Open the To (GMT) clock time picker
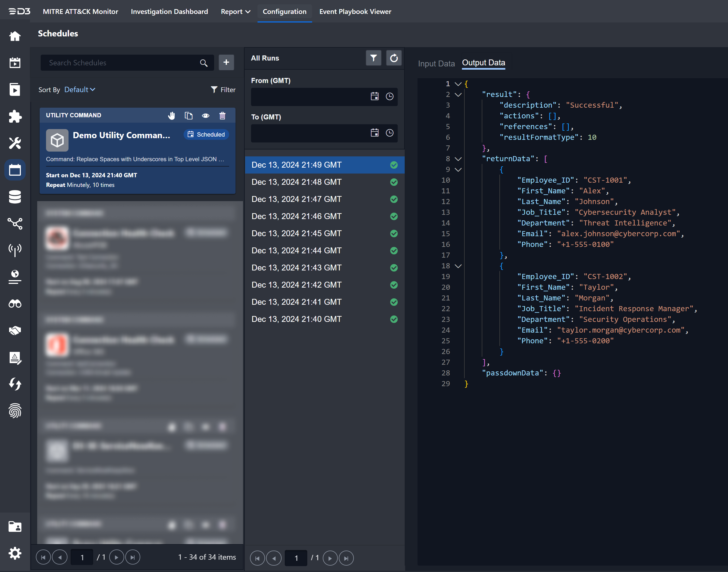This screenshot has height=572, width=728. click(389, 133)
